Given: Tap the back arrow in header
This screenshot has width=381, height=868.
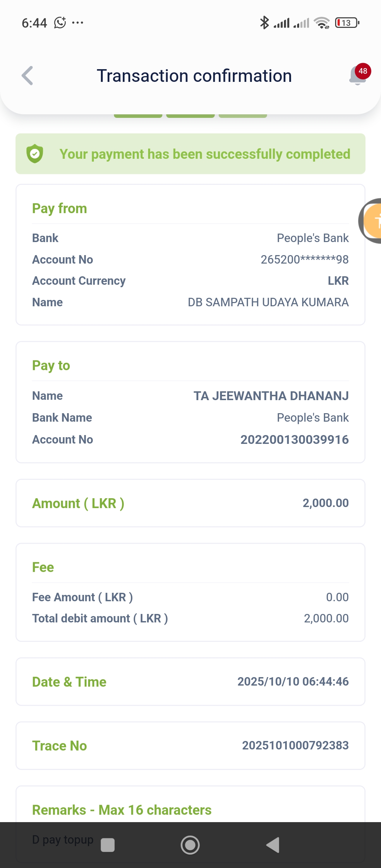Looking at the screenshot, I should point(28,76).
